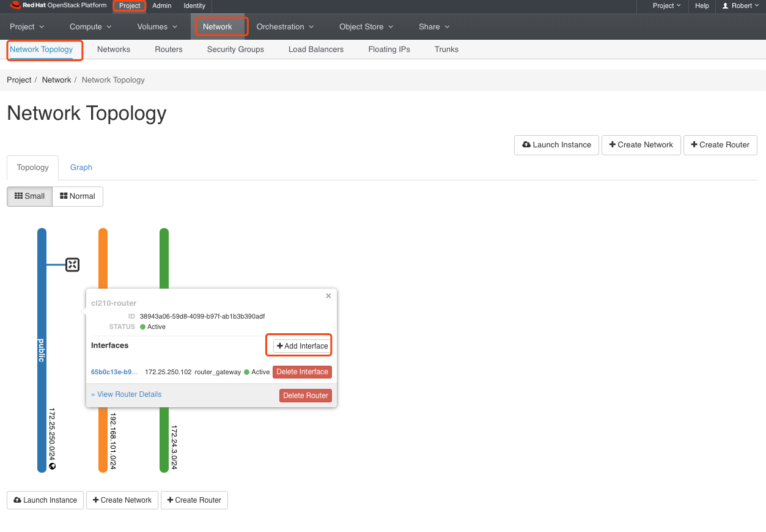Expand the Volumes dropdown menu
Viewport: 766px width, 532px height.
pos(157,27)
